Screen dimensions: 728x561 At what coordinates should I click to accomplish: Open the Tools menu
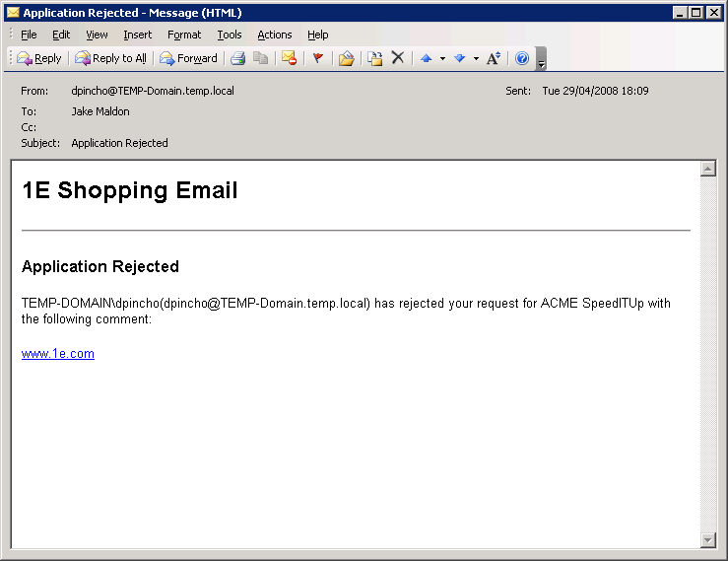click(230, 35)
